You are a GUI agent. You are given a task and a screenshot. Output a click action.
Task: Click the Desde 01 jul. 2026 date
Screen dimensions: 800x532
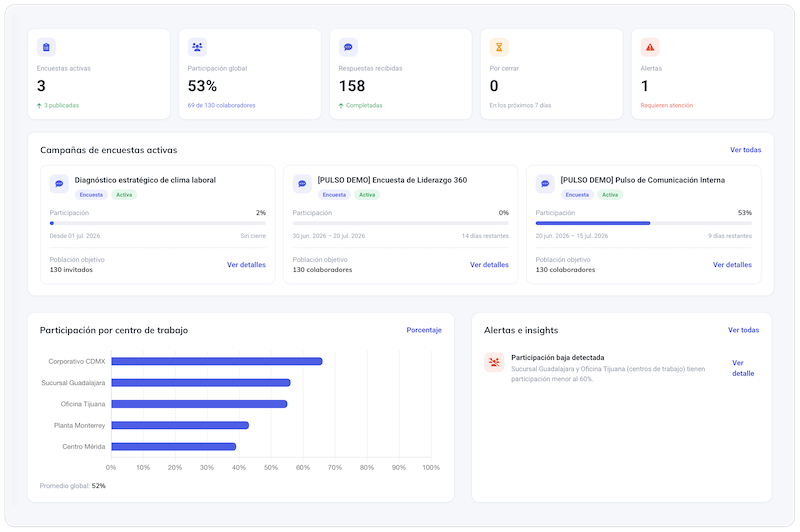click(75, 236)
